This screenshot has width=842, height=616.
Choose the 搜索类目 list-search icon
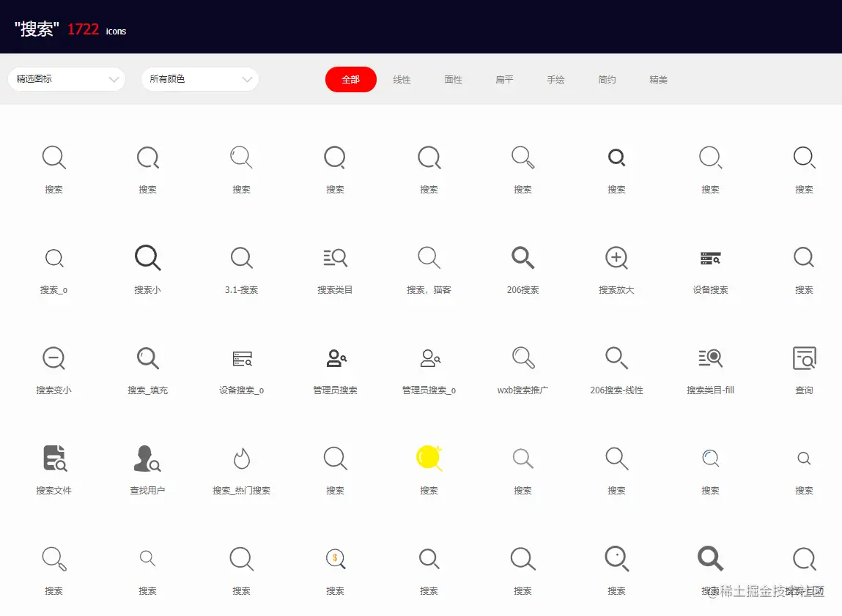[x=335, y=258]
